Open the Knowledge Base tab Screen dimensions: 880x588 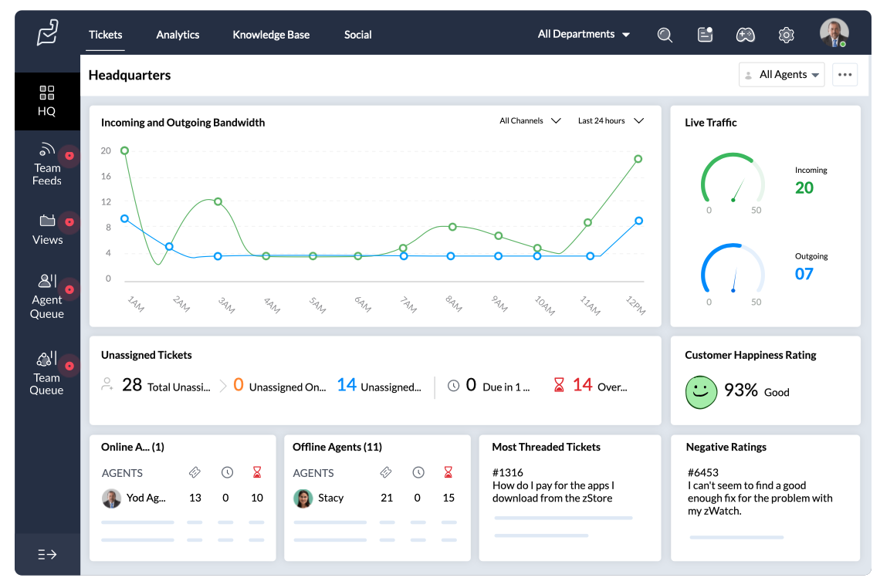pyautogui.click(x=271, y=35)
